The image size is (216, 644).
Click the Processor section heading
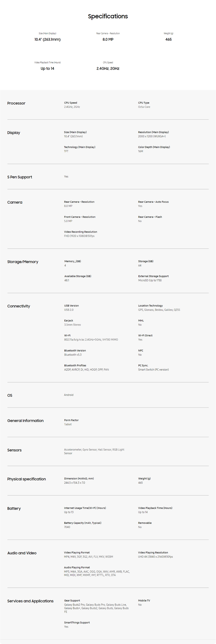pyautogui.click(x=16, y=103)
